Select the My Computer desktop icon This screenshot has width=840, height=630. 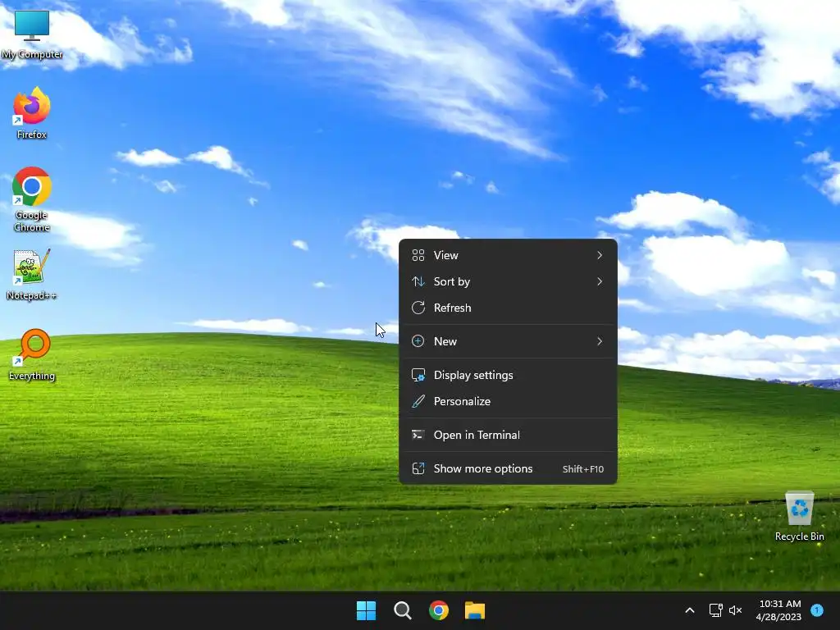click(x=32, y=34)
